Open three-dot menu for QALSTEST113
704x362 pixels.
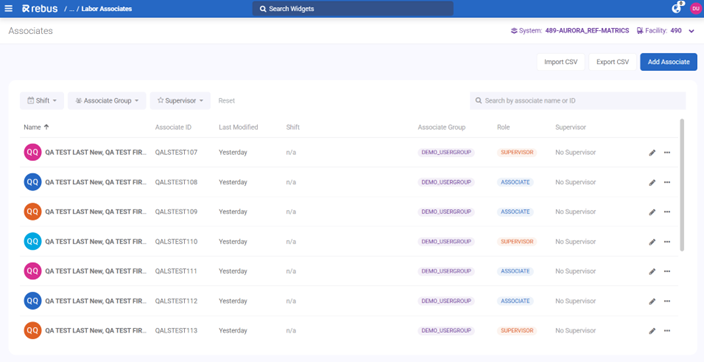667,331
